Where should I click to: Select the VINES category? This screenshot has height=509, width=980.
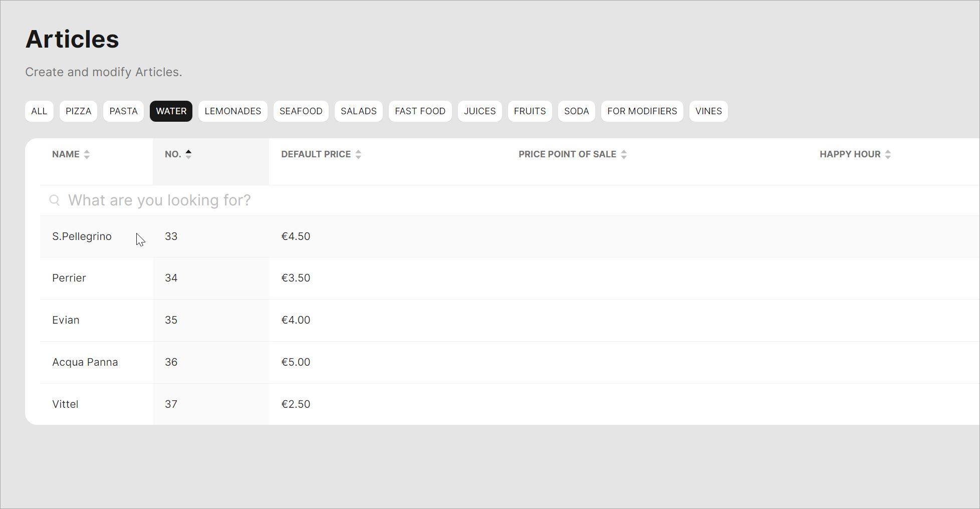(708, 111)
